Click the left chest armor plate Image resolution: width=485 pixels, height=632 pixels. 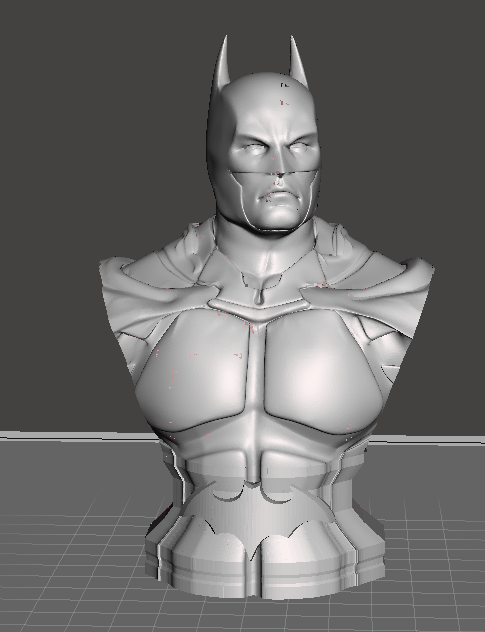pyautogui.click(x=192, y=369)
